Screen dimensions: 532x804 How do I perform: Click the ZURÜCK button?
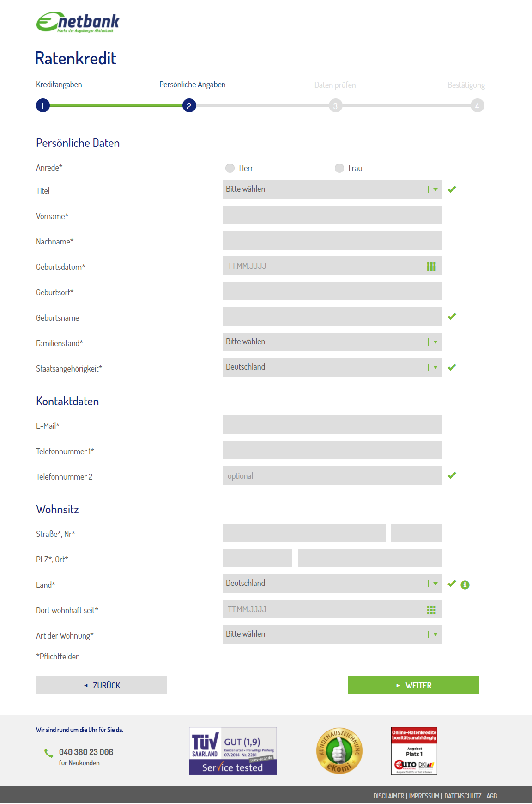(x=102, y=685)
